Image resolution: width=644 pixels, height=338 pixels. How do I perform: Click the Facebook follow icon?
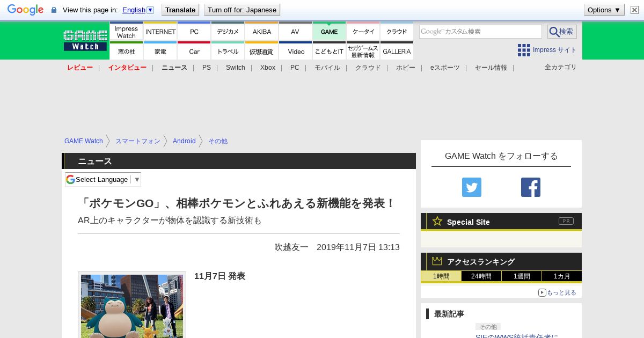coord(531,187)
